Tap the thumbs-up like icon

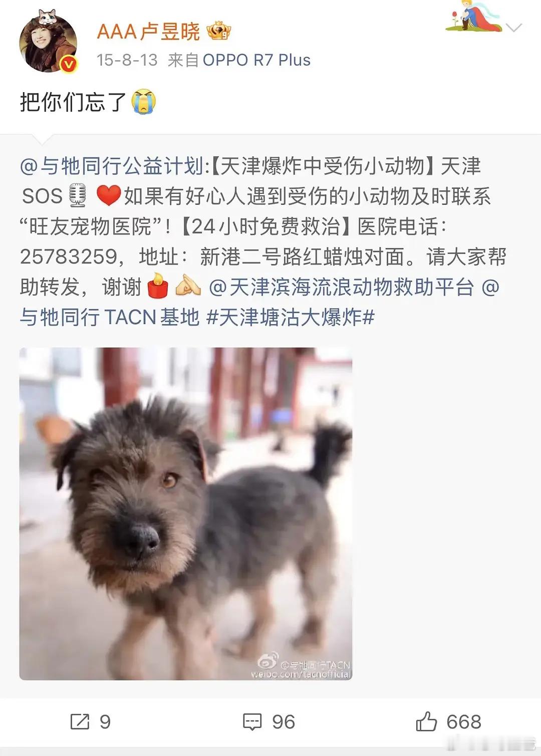point(426,721)
